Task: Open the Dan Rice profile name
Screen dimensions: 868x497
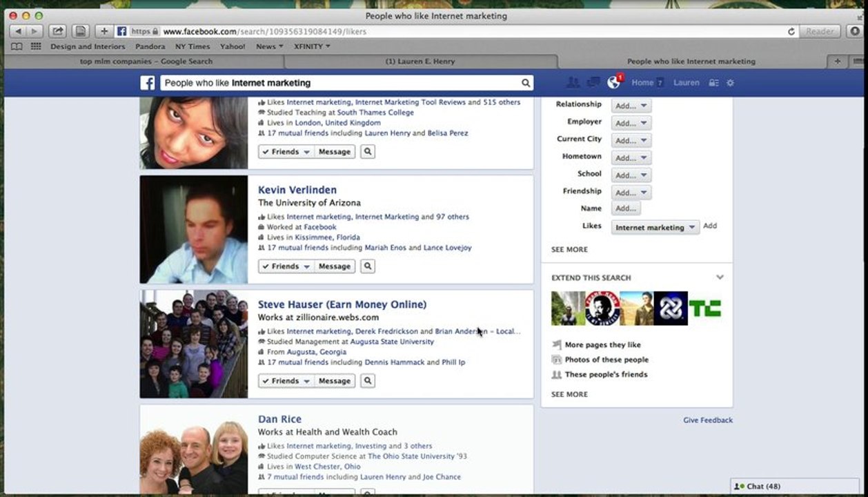Action: pyautogui.click(x=279, y=419)
